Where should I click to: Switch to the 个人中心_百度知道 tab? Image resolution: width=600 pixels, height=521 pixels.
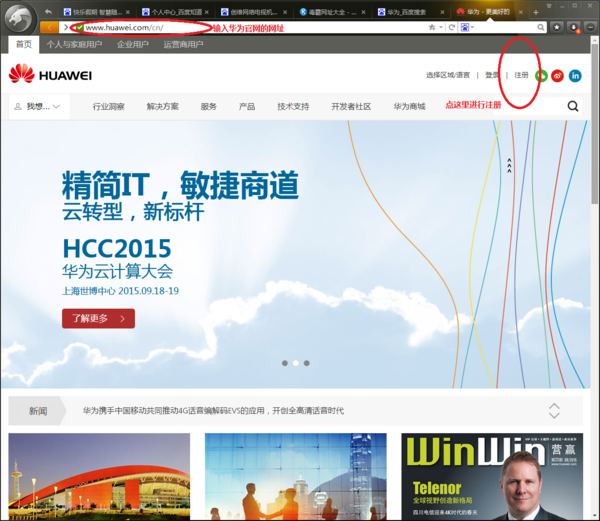(x=176, y=12)
